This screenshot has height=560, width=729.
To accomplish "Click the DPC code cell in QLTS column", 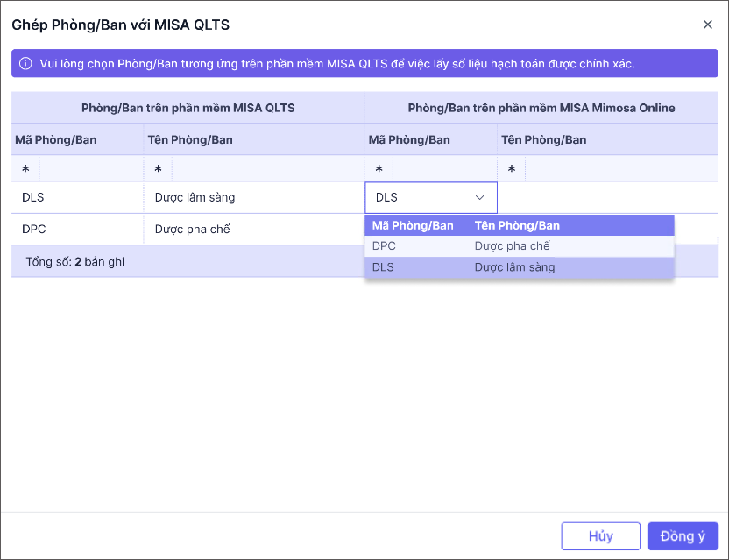I will [78, 230].
